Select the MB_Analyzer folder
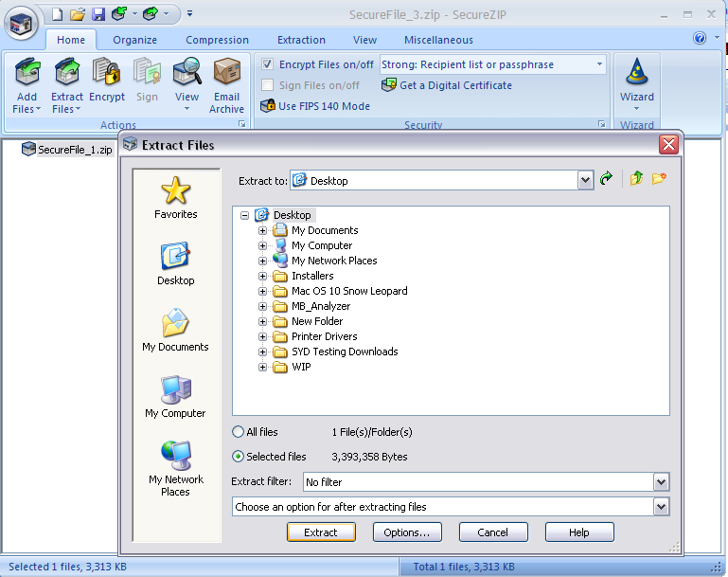Viewport: 728px width, 577px height. [x=321, y=306]
